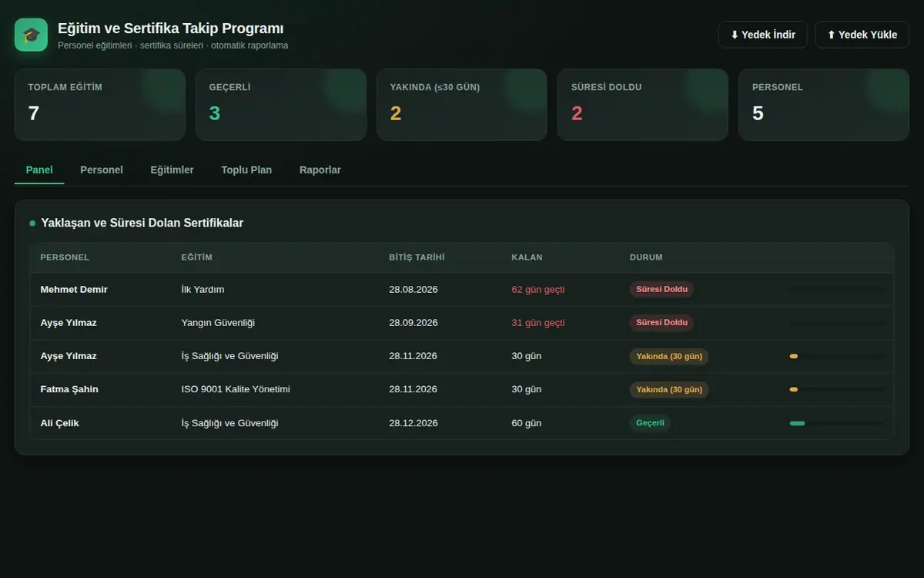
Task: Click İş Sağlığı ve Güvenliği in Ali Çelik's row
Action: [229, 423]
